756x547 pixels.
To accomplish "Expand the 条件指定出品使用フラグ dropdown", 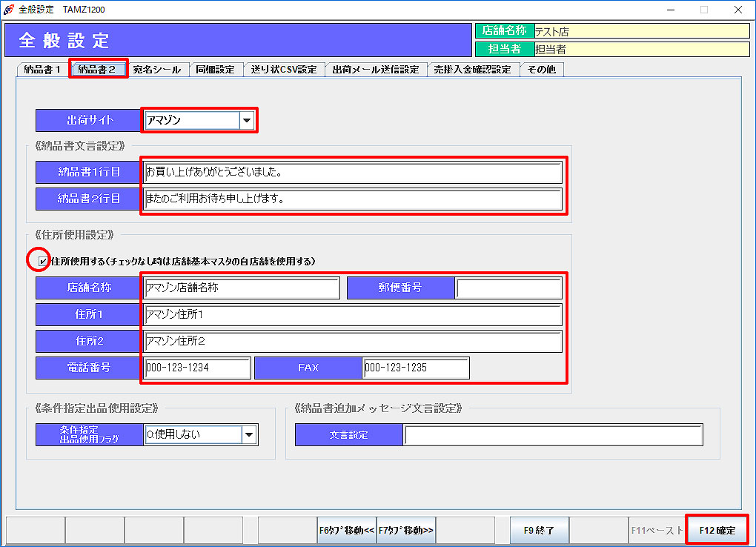I will pyautogui.click(x=249, y=435).
